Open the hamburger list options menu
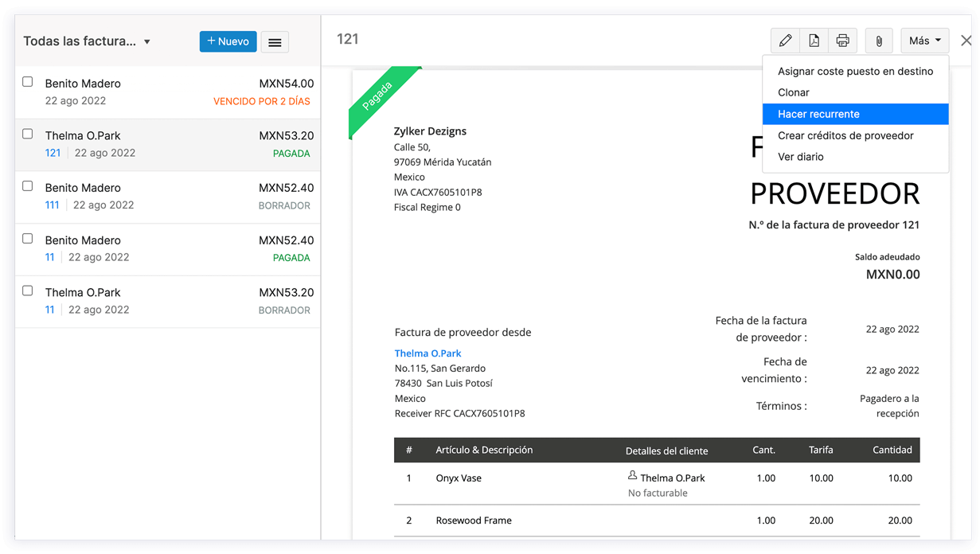This screenshot has width=980, height=554. pos(275,42)
